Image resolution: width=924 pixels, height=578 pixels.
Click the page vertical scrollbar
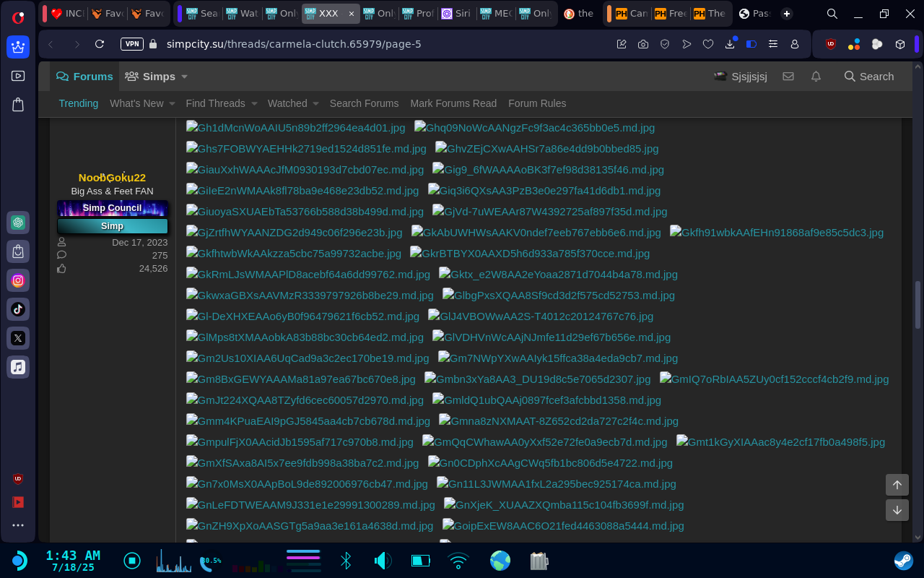pos(918,303)
